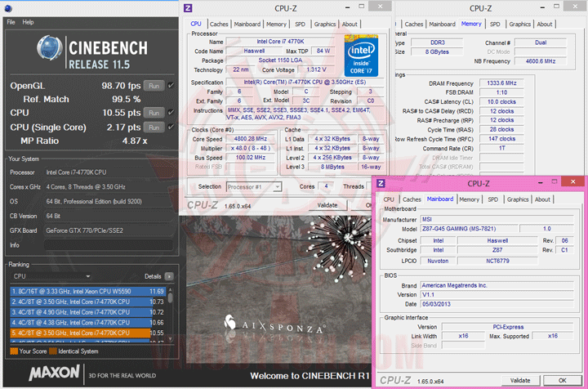The width and height of the screenshot is (588, 389).
Task: Click the Z icon of CPU-Z Mainboard window
Action: tap(381, 183)
